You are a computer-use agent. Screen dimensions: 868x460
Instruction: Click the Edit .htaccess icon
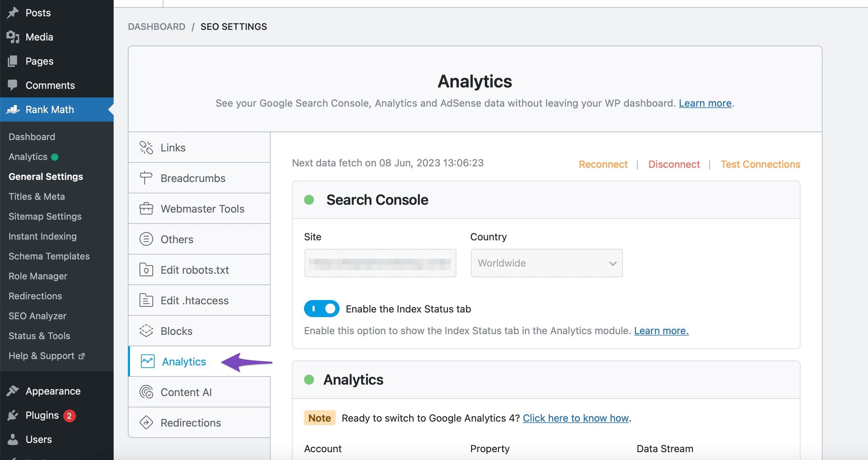pos(145,300)
